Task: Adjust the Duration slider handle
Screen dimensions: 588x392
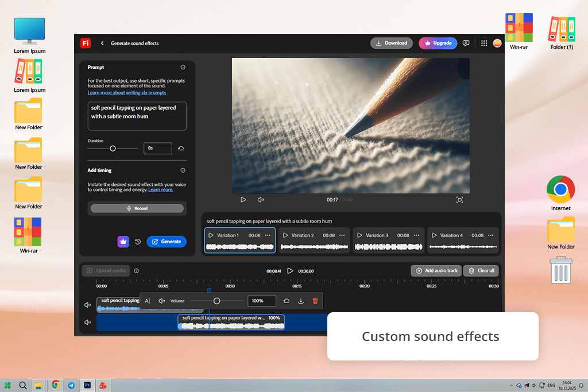Action: click(113, 149)
